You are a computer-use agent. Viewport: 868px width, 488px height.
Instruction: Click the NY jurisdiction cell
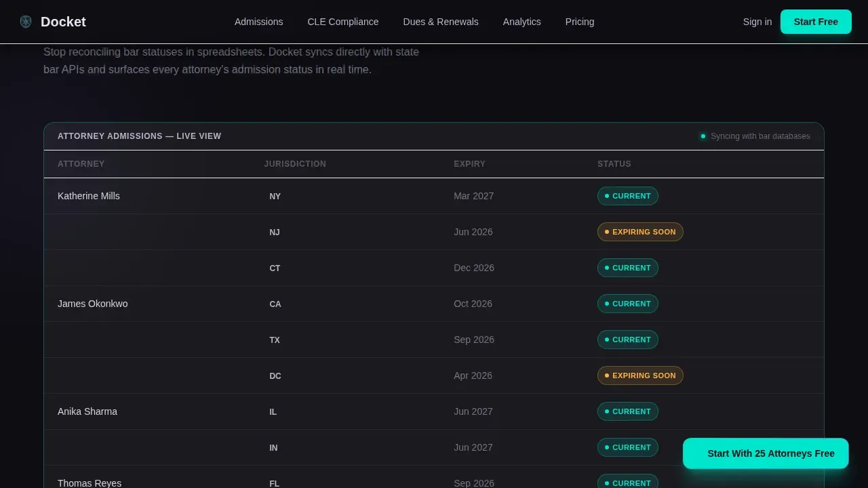275,197
